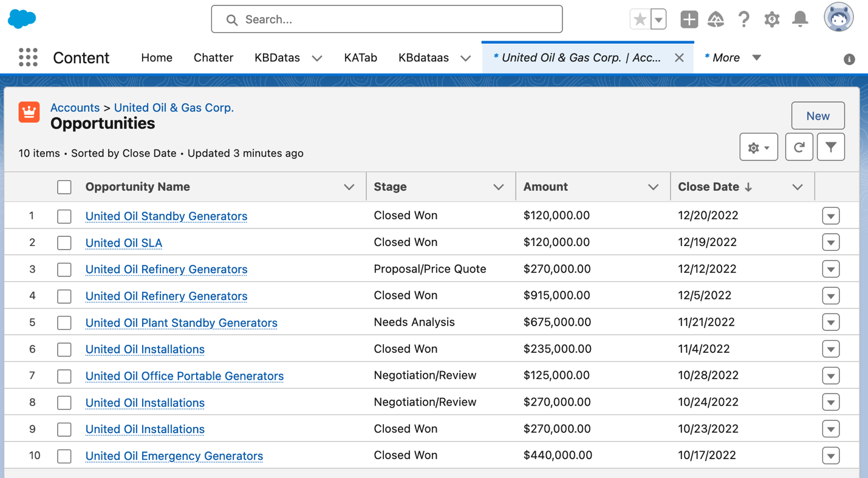Tick checkbox for United Oil Emergency Generators
Viewport: 868px width, 478px height.
(64, 456)
